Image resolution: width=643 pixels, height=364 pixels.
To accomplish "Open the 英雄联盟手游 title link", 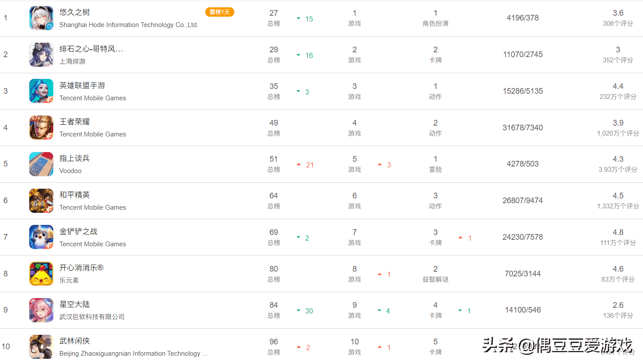I will [x=83, y=85].
